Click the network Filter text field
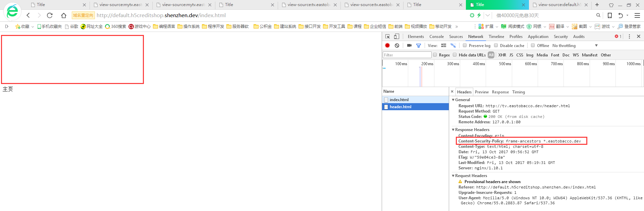 (x=407, y=55)
